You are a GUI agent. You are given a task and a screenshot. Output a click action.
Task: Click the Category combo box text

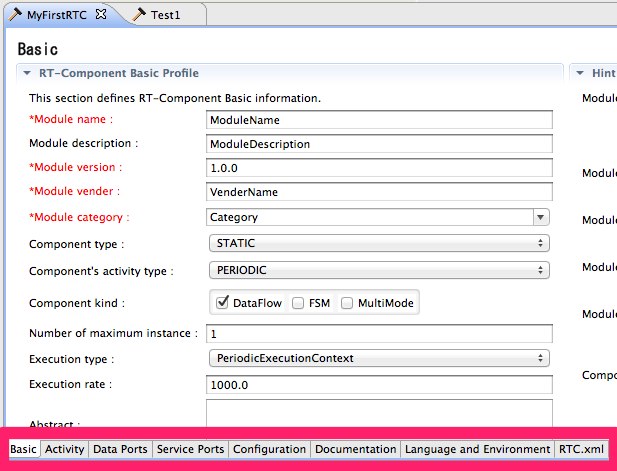tap(234, 217)
